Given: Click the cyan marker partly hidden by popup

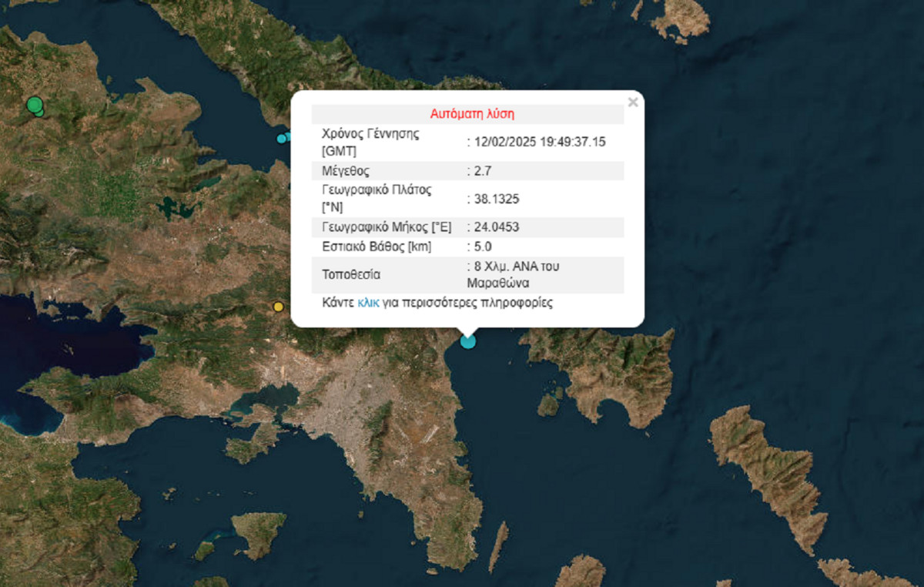Looking at the screenshot, I should (288, 136).
